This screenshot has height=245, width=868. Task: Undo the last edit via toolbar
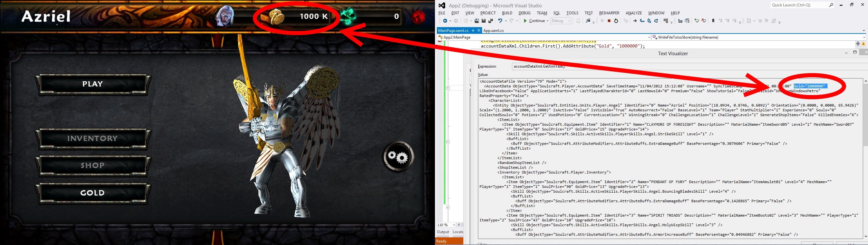[x=500, y=21]
